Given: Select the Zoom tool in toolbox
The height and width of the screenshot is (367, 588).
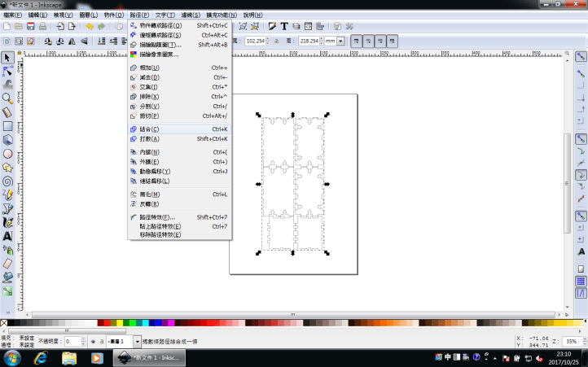Looking at the screenshot, I should (7, 98).
